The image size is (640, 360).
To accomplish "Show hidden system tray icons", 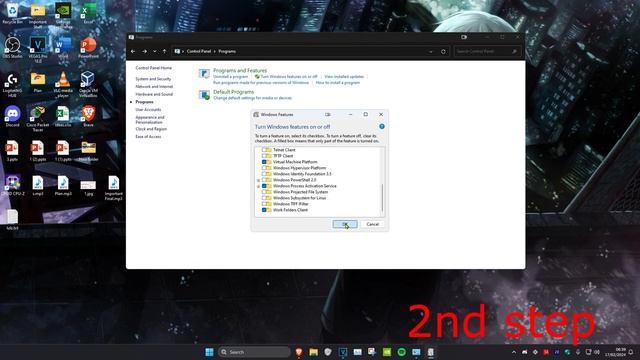I will tap(514, 352).
